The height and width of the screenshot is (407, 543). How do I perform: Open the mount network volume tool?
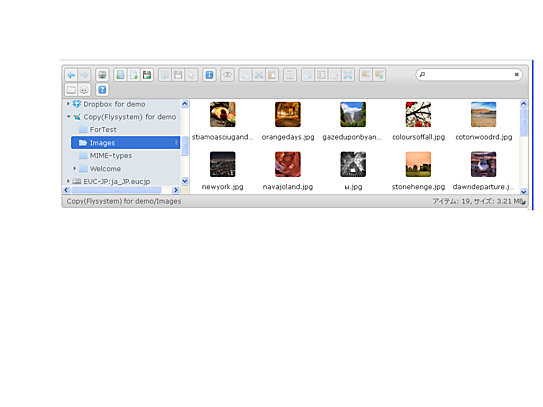coord(102,75)
